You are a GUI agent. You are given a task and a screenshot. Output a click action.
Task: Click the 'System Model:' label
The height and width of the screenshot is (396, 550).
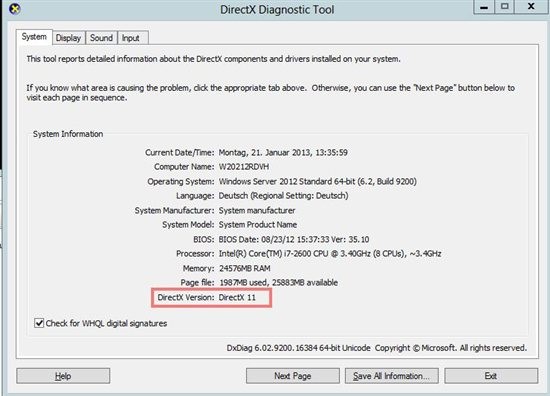pyautogui.click(x=188, y=224)
